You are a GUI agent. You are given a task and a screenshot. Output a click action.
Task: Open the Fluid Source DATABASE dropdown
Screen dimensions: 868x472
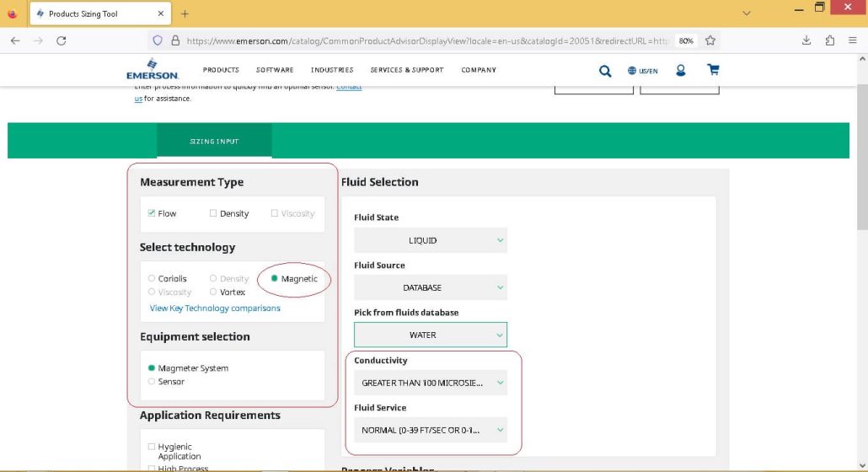[430, 287]
